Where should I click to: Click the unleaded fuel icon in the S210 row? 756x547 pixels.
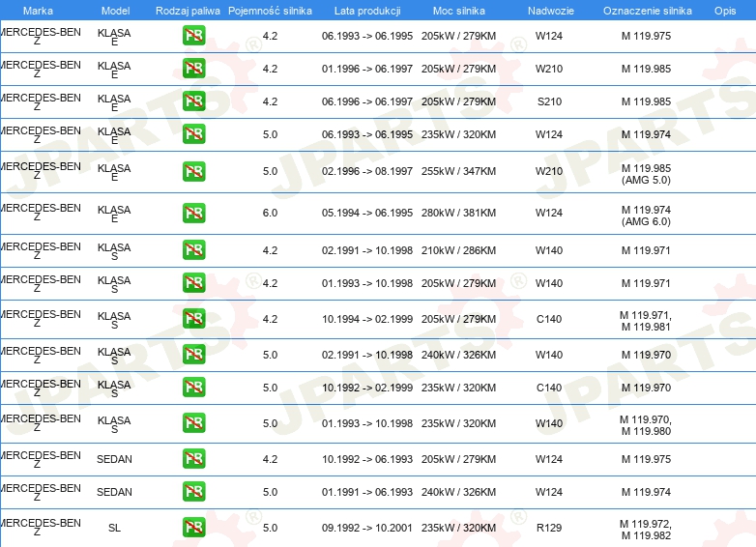click(193, 101)
